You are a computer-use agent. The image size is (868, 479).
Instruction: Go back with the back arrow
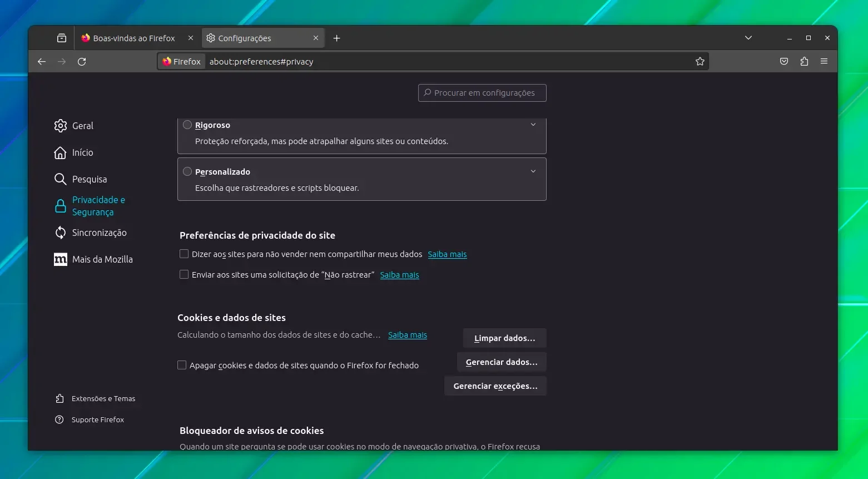pos(42,62)
